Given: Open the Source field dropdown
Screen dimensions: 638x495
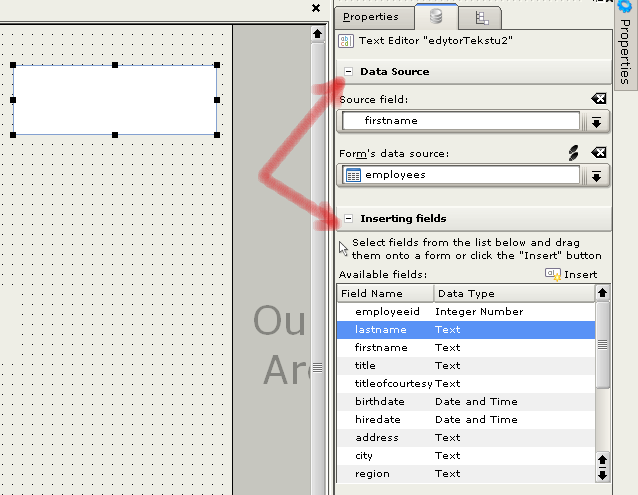Looking at the screenshot, I should point(597,121).
